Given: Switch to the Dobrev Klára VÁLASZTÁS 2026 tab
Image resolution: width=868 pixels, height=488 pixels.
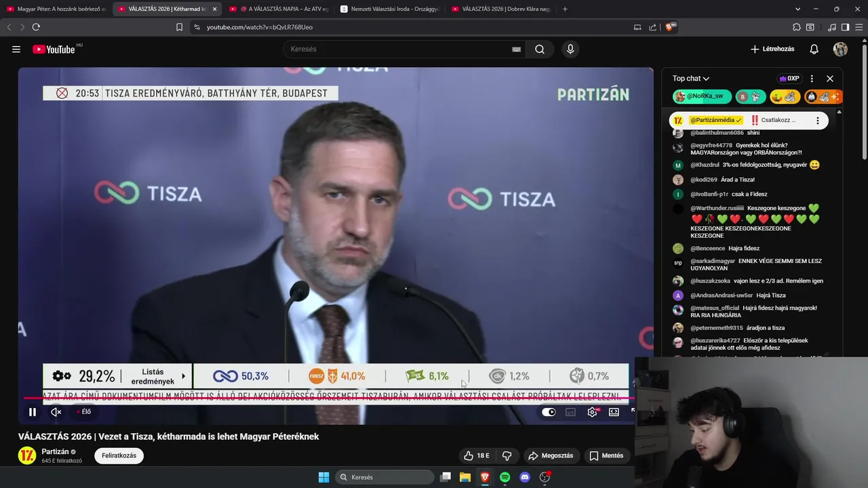Looking at the screenshot, I should coord(500,9).
